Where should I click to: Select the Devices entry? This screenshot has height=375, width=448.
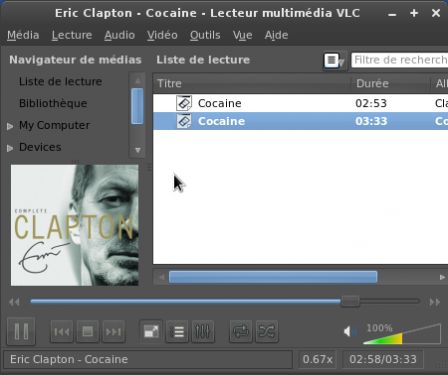click(40, 147)
